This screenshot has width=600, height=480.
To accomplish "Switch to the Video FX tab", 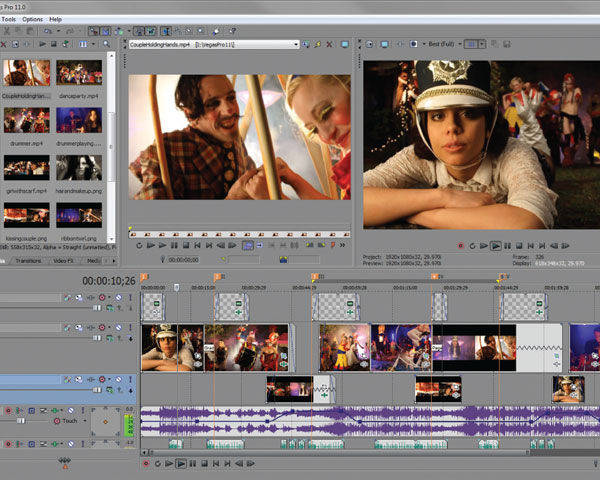I will 63,260.
